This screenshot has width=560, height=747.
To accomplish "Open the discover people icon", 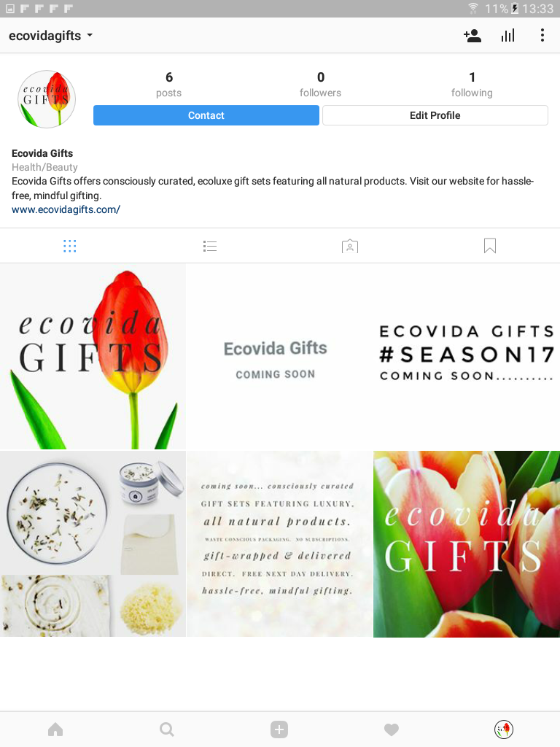I will pyautogui.click(x=472, y=36).
